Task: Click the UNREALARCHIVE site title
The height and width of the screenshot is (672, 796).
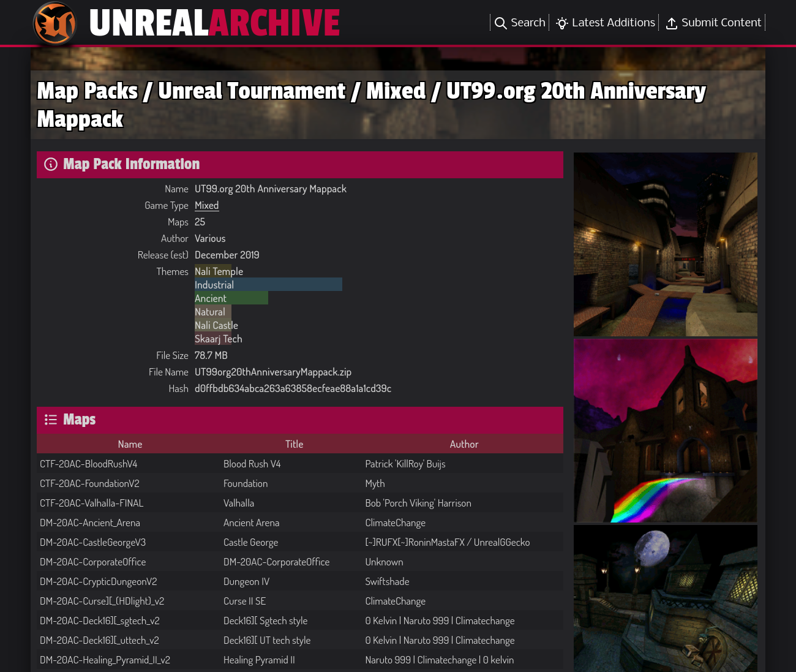Action: 214,23
